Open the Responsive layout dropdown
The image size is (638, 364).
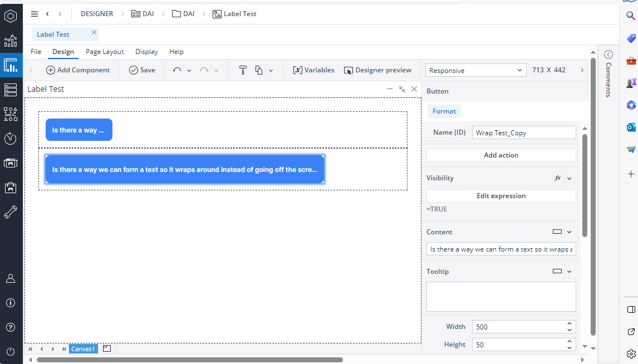(475, 71)
